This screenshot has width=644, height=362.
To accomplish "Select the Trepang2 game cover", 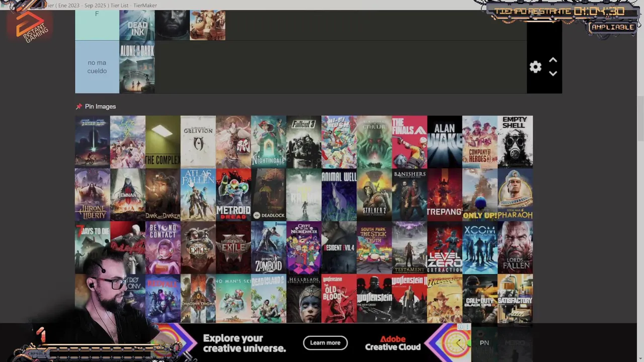I will pyautogui.click(x=445, y=195).
